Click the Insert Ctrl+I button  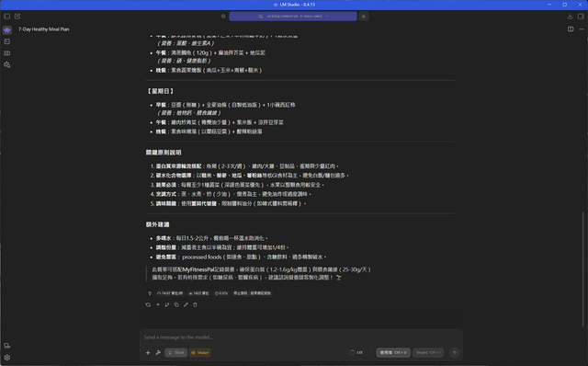click(428, 352)
